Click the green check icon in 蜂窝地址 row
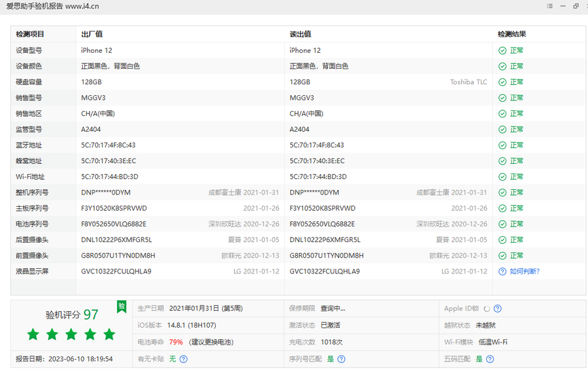Viewport: 588px width, 370px height. 502,161
